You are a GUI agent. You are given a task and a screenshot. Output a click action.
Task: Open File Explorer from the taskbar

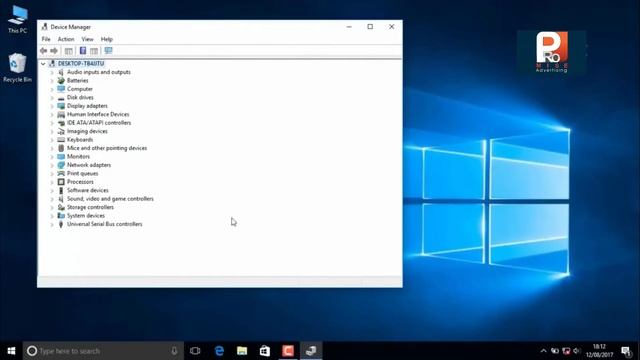point(242,351)
